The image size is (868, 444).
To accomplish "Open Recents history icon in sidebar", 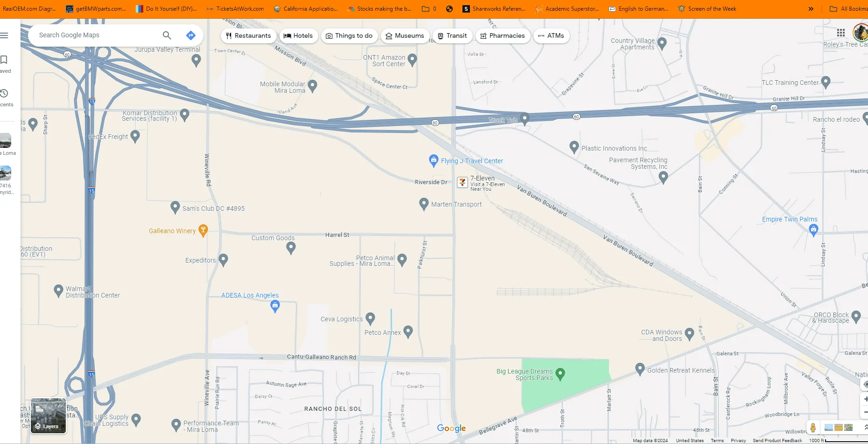I will [x=4, y=93].
